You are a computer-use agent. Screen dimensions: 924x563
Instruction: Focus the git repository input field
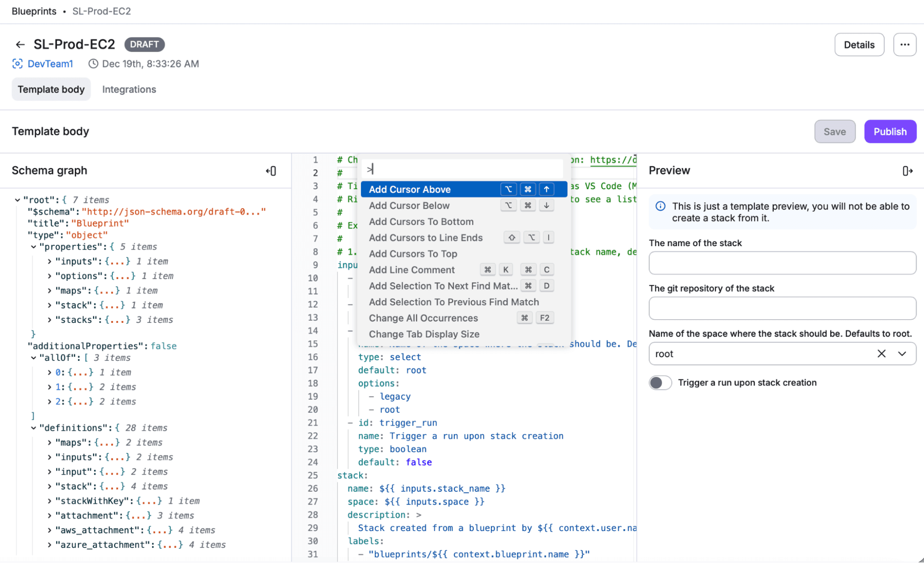(x=782, y=308)
